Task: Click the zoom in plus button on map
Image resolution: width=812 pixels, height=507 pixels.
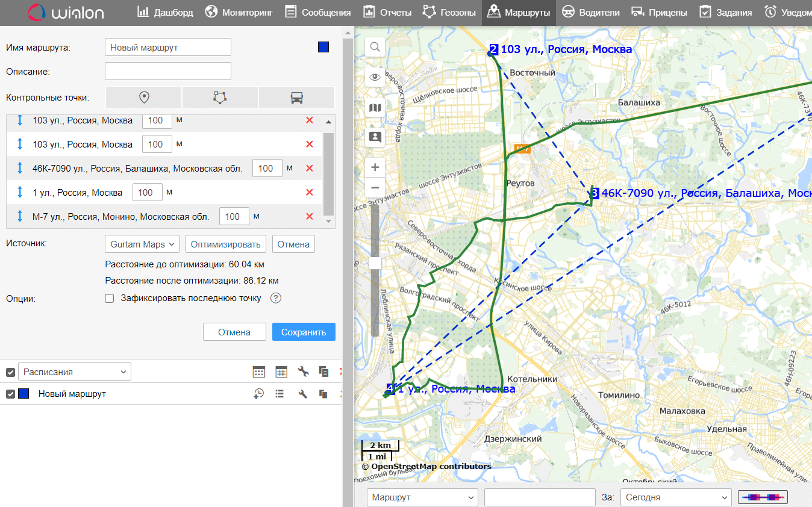Action: 375,167
